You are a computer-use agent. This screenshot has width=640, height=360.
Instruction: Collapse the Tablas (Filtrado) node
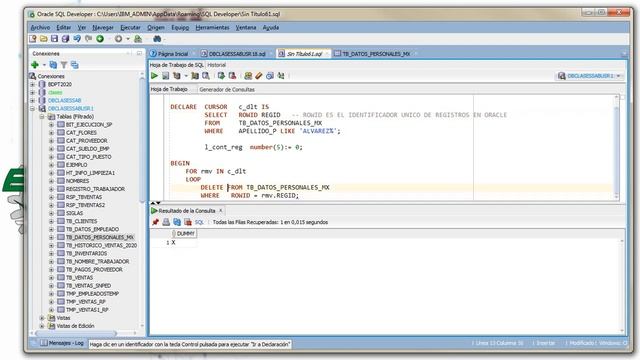(42, 116)
